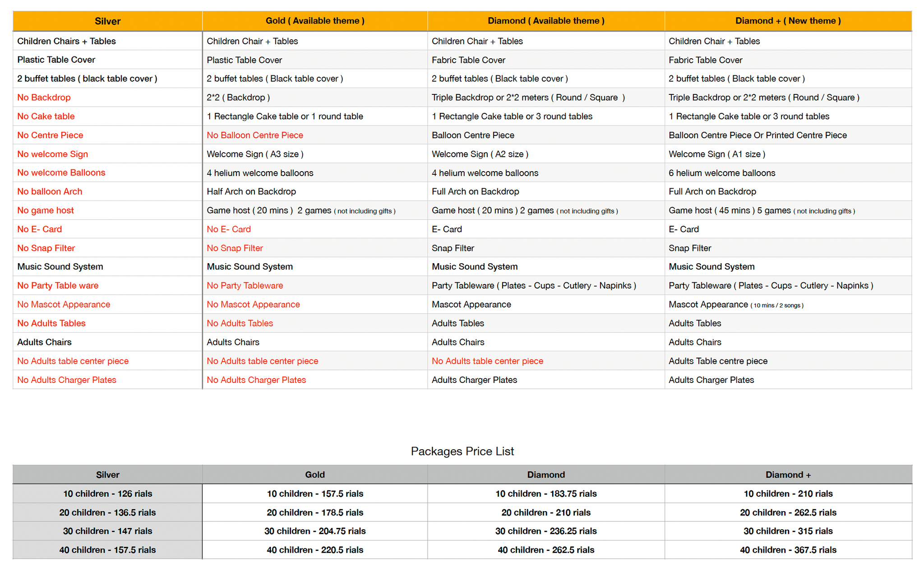924x573 pixels.
Task: Click the Gold price list column header
Action: click(314, 475)
